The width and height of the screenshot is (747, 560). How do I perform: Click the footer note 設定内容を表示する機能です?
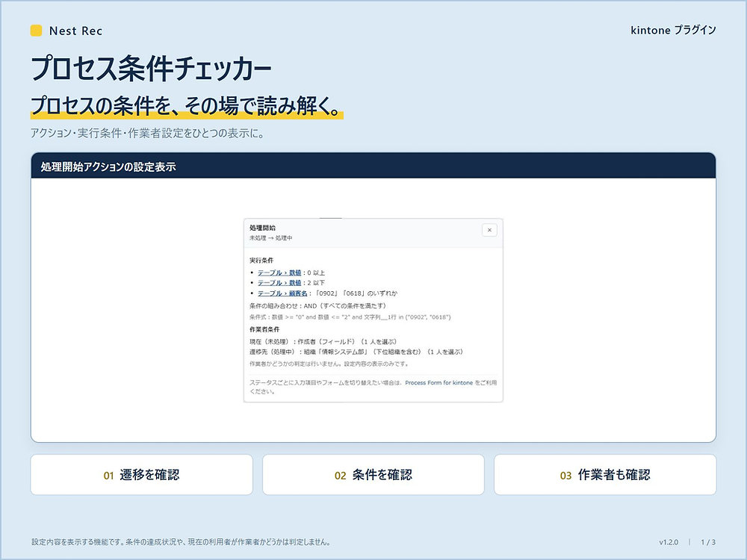(181, 542)
